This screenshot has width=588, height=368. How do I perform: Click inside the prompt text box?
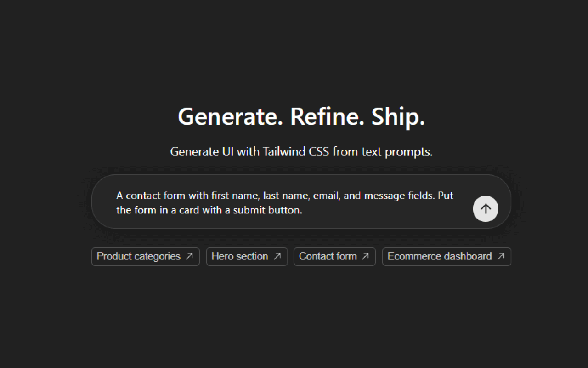click(285, 202)
